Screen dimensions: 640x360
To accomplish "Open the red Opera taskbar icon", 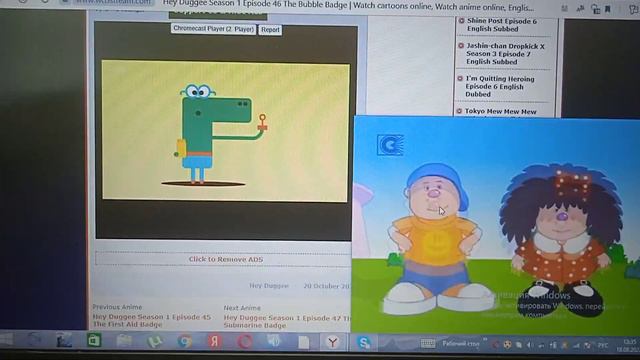I will click(244, 342).
